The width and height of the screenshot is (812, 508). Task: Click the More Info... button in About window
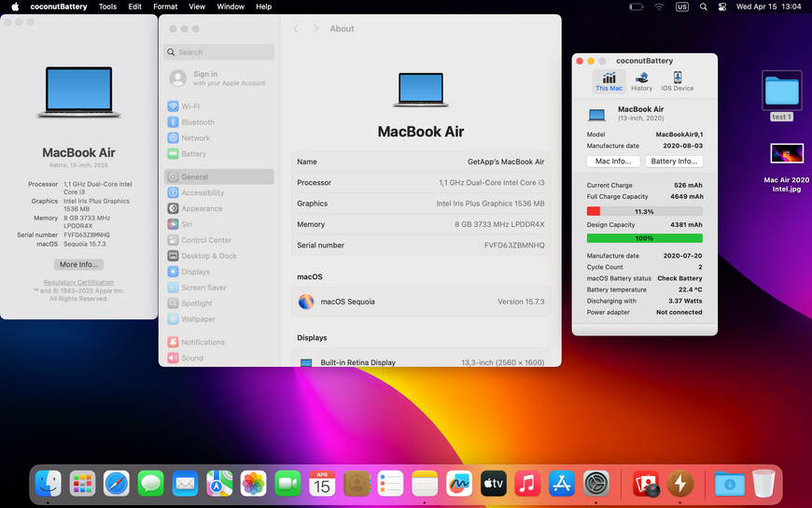point(78,264)
